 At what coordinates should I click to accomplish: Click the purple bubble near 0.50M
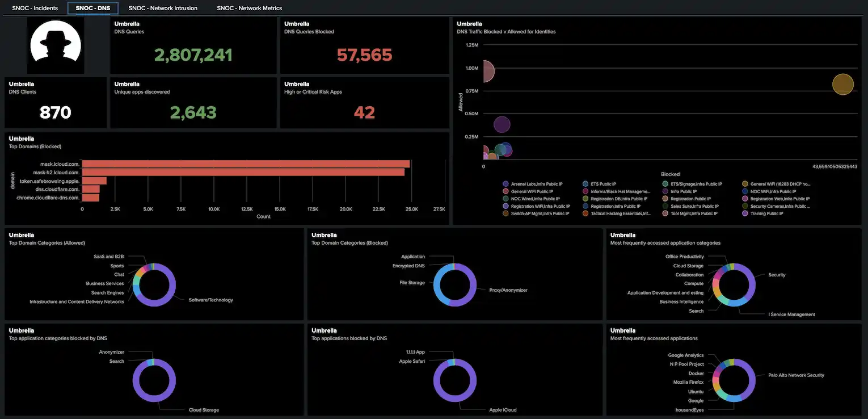[x=502, y=125]
